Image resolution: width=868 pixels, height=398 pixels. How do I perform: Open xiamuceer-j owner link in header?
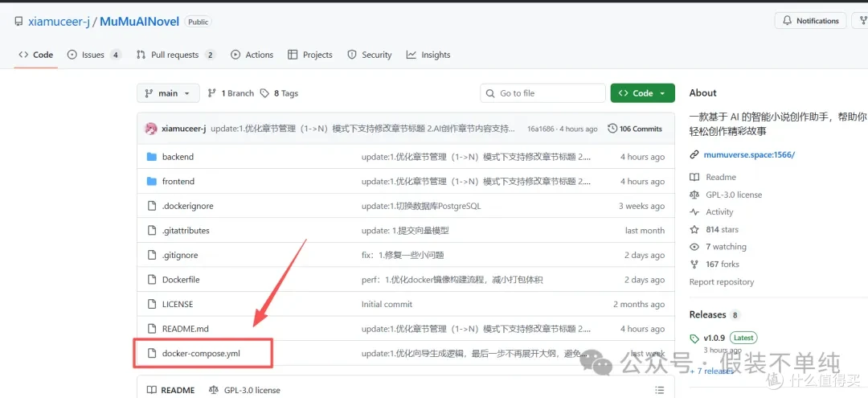(x=59, y=22)
